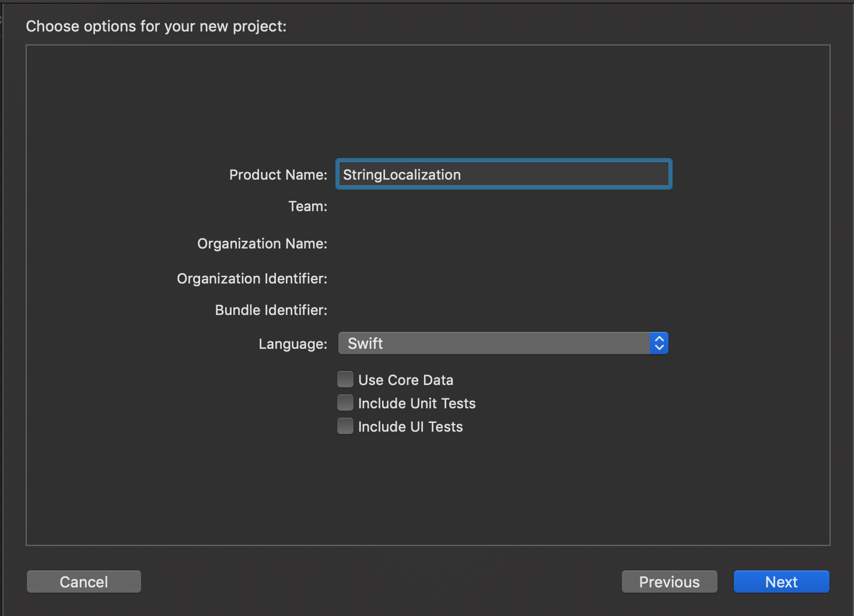The image size is (854, 616).
Task: Click the "Include UI Tests" label text
Action: (410, 427)
